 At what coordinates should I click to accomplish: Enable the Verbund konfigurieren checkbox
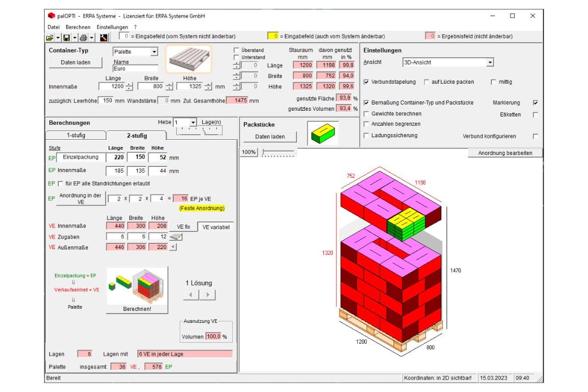click(535, 137)
